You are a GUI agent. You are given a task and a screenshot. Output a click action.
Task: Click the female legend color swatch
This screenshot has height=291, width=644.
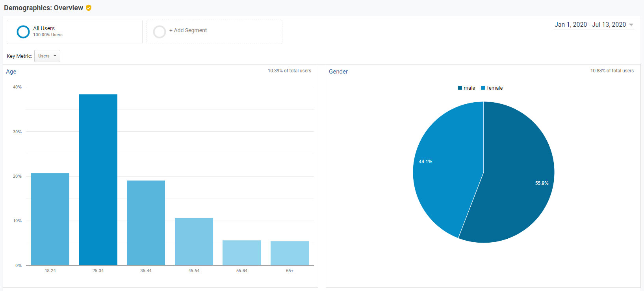[483, 88]
